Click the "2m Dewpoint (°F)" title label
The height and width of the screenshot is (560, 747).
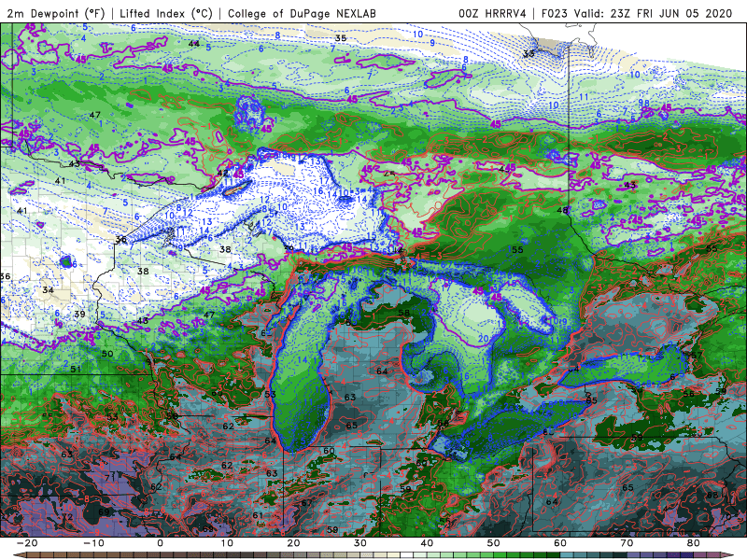[x=56, y=13]
